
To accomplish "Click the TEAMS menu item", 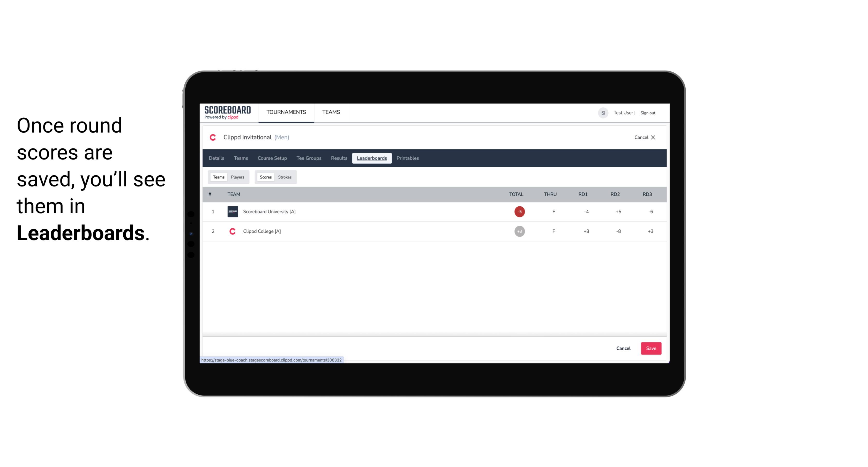I will pyautogui.click(x=331, y=112).
